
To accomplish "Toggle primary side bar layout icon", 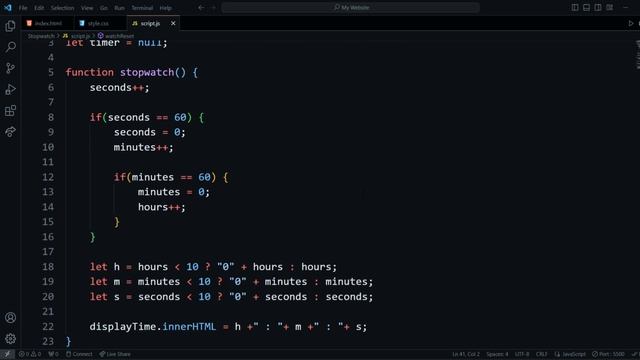I will coord(575,7).
